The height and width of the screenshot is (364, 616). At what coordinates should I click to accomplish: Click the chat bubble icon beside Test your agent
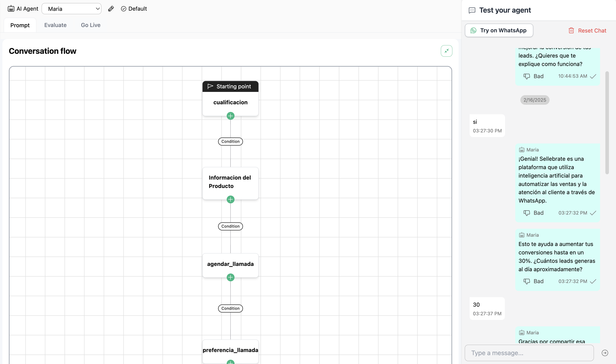(x=472, y=10)
